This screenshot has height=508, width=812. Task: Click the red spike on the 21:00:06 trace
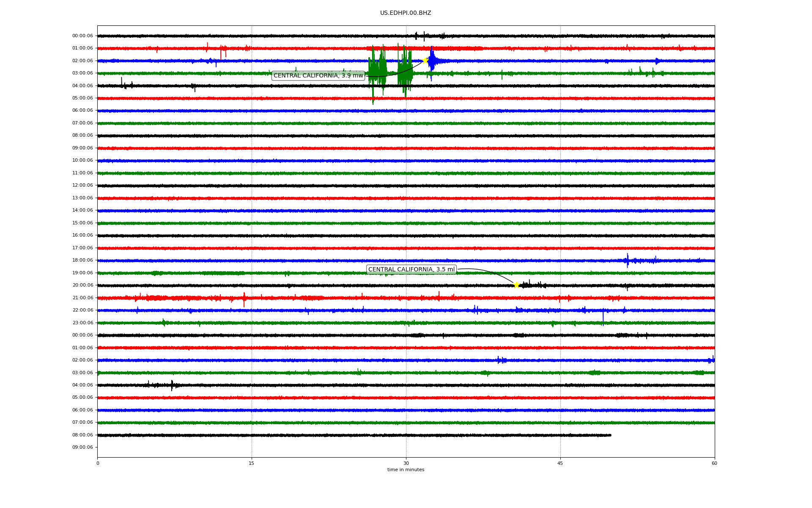point(244,298)
